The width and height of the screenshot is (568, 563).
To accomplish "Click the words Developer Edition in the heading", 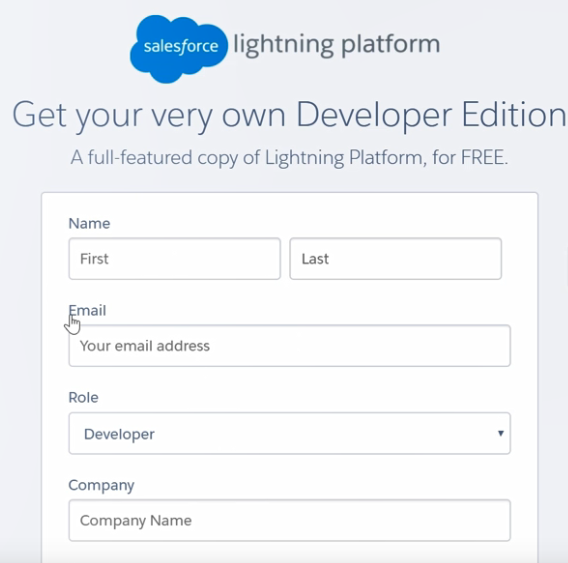I will click(x=431, y=115).
